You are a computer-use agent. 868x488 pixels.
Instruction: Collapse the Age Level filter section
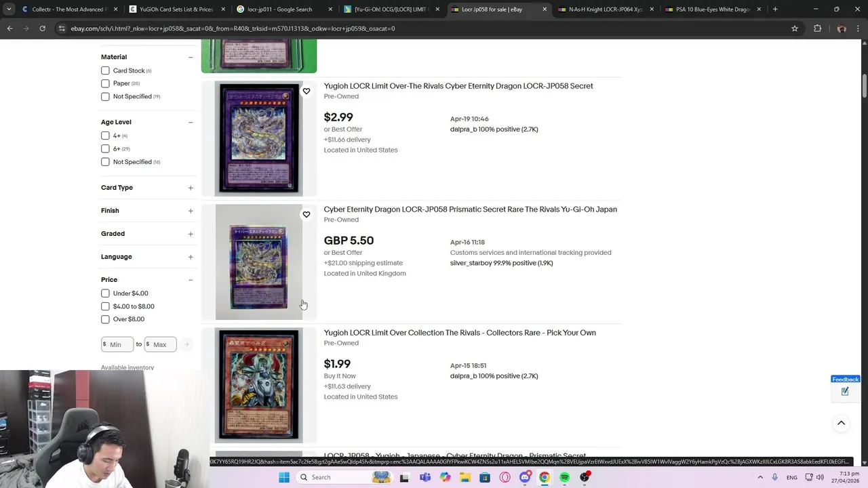click(191, 122)
